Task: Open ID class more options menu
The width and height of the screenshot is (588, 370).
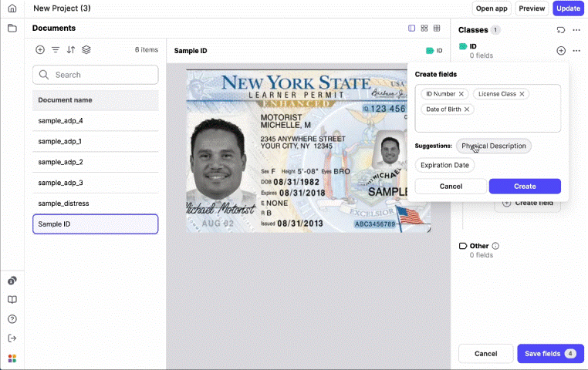Action: [x=576, y=51]
